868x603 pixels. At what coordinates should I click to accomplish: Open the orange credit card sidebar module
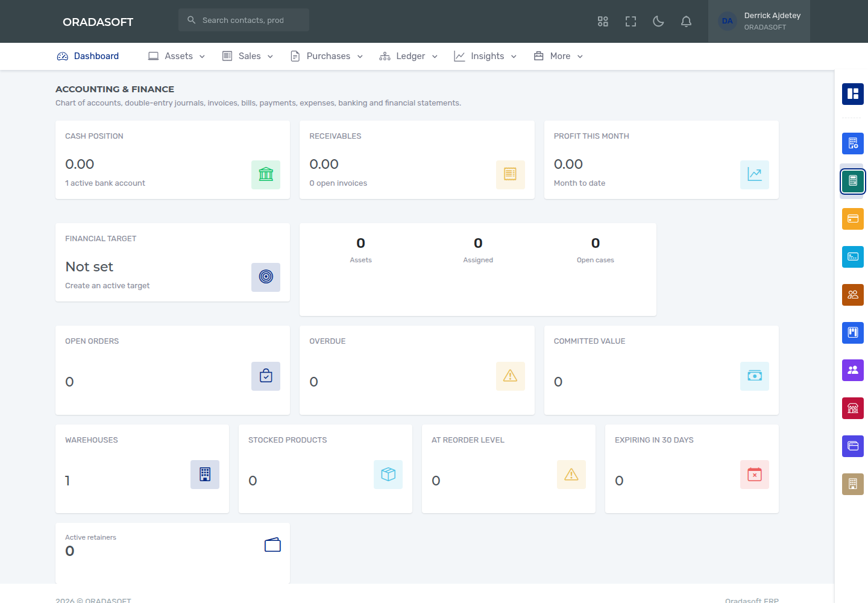point(853,219)
